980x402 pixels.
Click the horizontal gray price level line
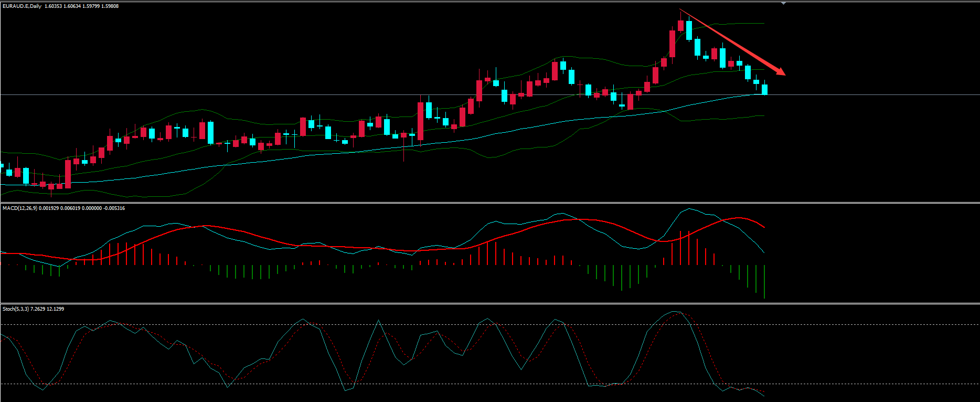click(x=866, y=95)
